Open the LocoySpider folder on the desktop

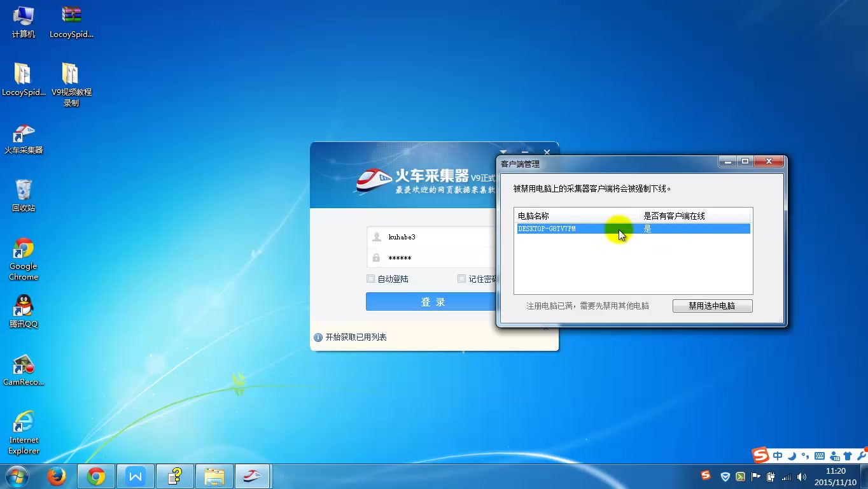(24, 79)
